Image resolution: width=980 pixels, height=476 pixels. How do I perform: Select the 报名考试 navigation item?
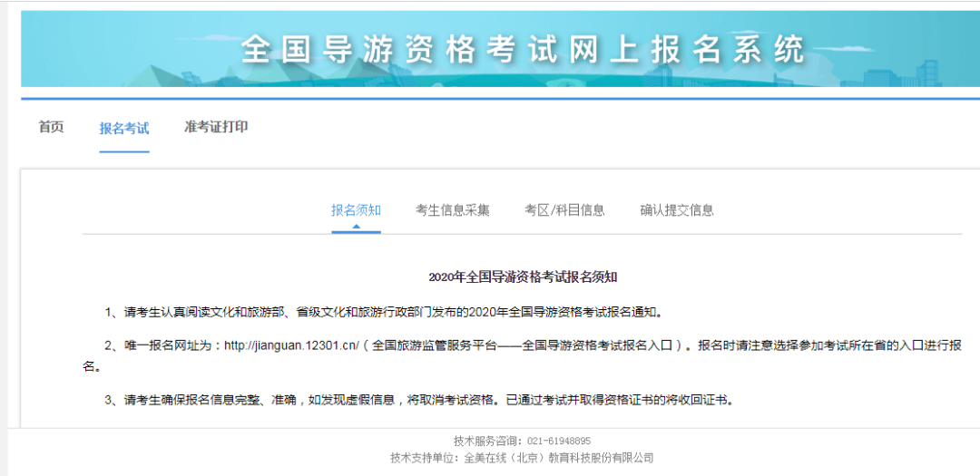124,129
